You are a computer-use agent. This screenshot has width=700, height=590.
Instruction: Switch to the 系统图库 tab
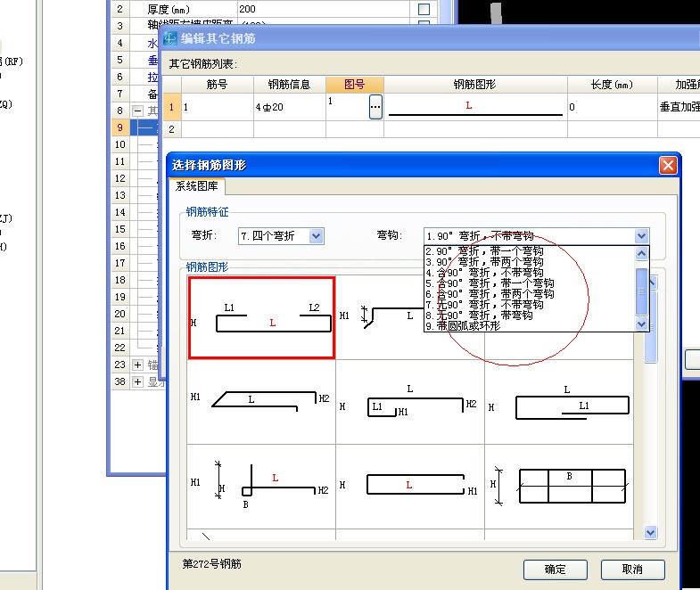tap(196, 186)
